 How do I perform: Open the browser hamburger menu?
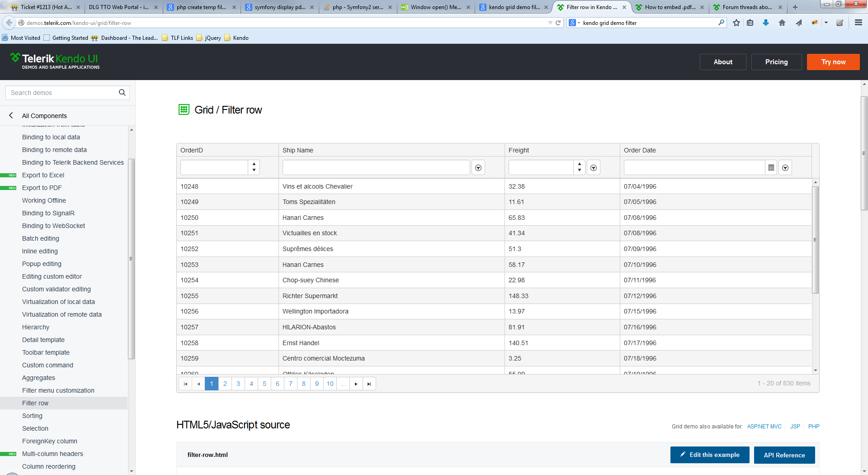point(859,23)
